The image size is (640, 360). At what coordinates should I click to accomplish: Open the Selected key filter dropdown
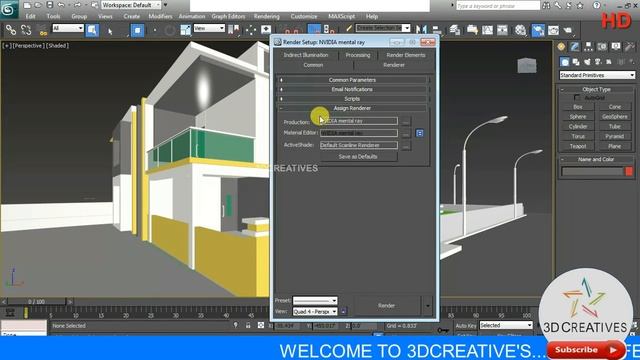pos(506,325)
